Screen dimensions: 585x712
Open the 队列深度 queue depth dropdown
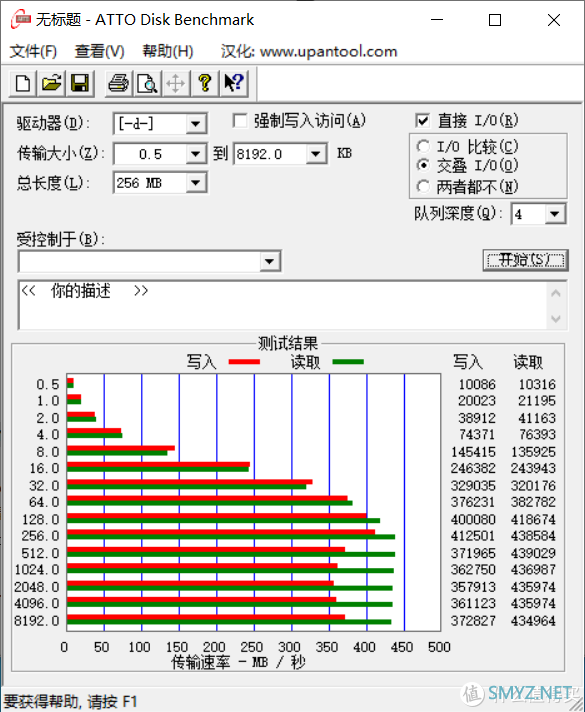click(555, 214)
